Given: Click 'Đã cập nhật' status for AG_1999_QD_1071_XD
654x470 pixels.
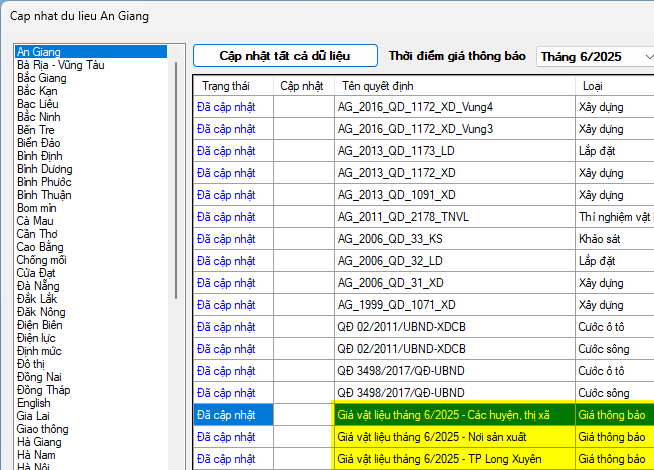Looking at the screenshot, I should (x=225, y=305).
